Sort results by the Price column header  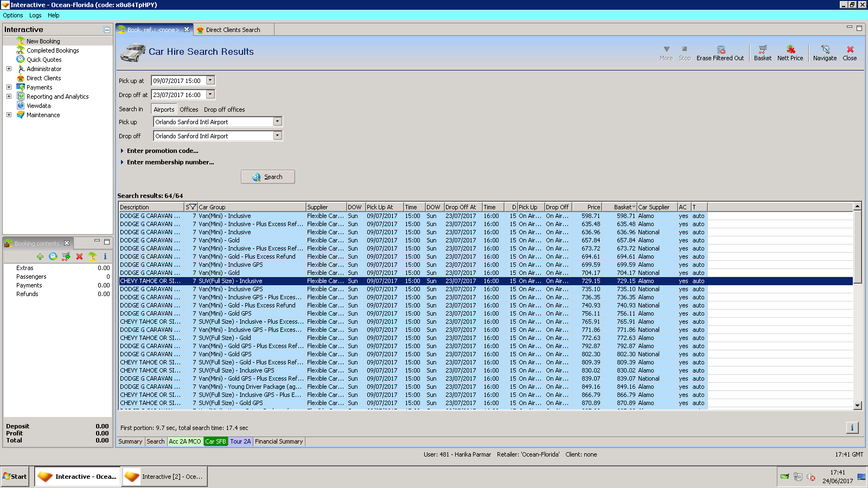click(x=587, y=207)
